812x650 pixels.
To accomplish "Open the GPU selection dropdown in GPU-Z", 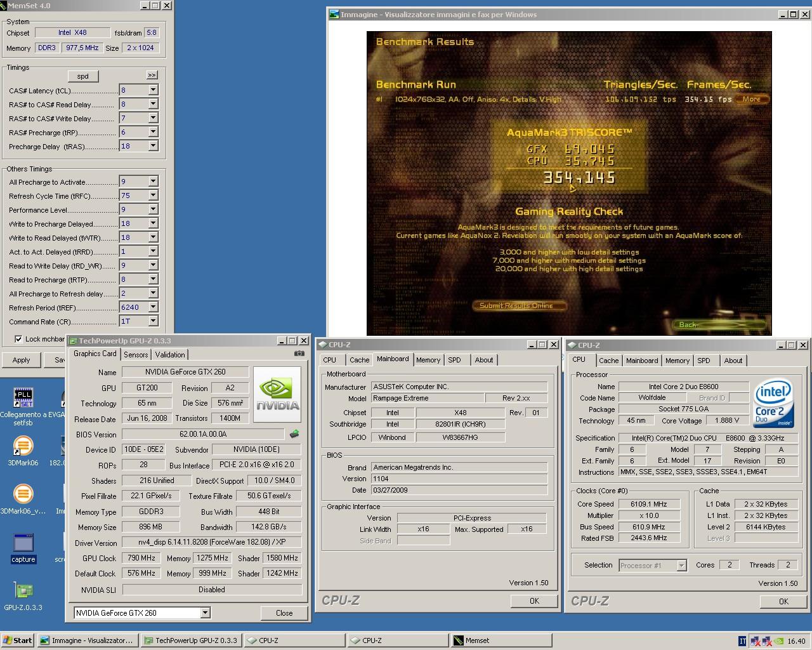I will [x=205, y=613].
